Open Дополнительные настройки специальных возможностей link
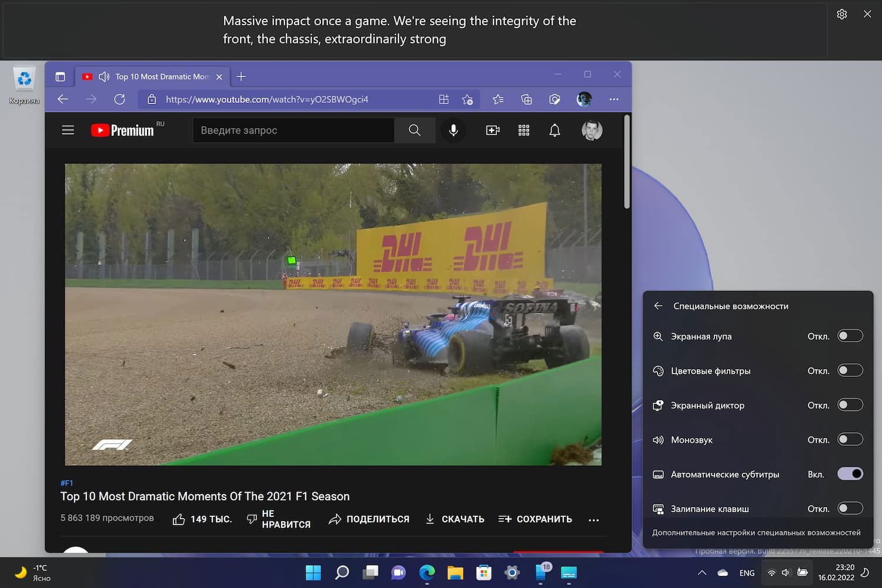Screen dimensions: 882x588 (x=756, y=533)
